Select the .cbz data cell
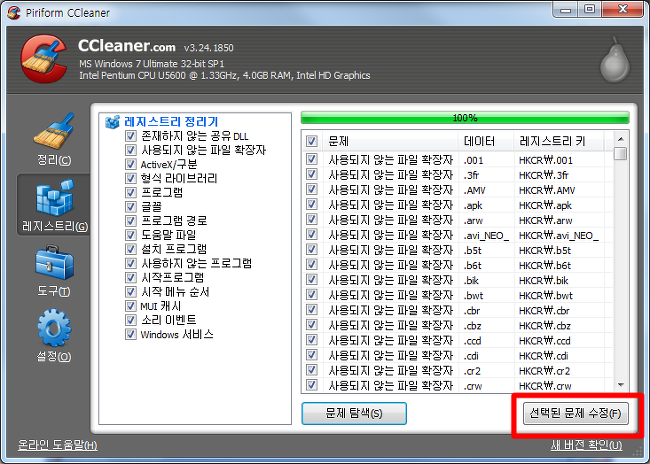 (x=473, y=326)
